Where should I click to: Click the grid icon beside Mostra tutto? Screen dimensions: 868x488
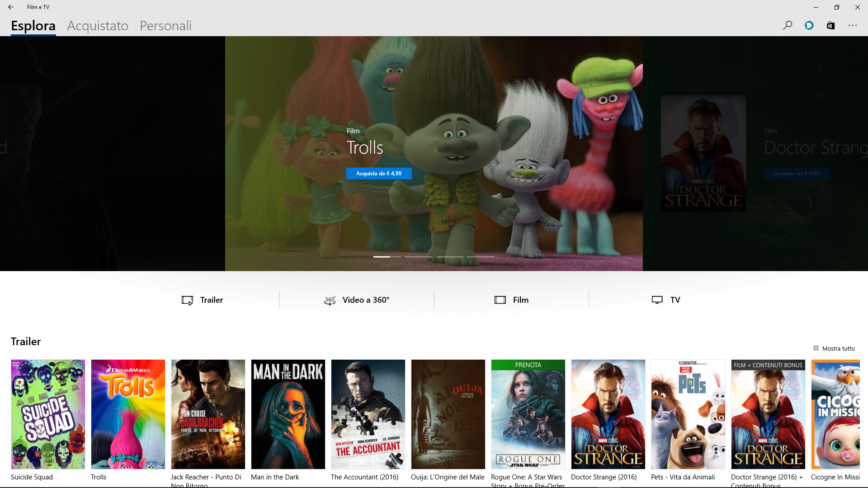click(816, 348)
